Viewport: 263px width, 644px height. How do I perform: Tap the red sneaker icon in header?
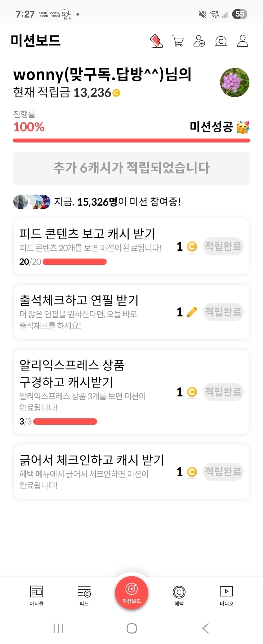[x=156, y=41]
